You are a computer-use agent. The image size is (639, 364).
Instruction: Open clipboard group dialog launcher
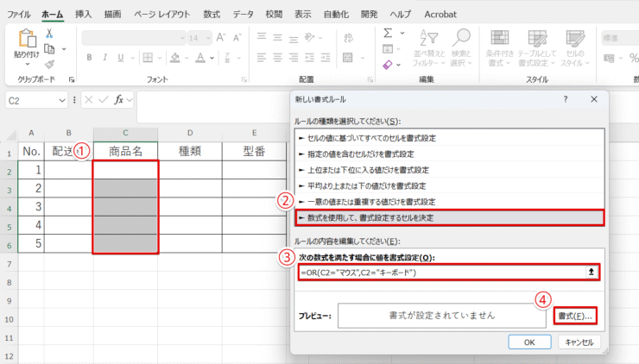pyautogui.click(x=72, y=80)
